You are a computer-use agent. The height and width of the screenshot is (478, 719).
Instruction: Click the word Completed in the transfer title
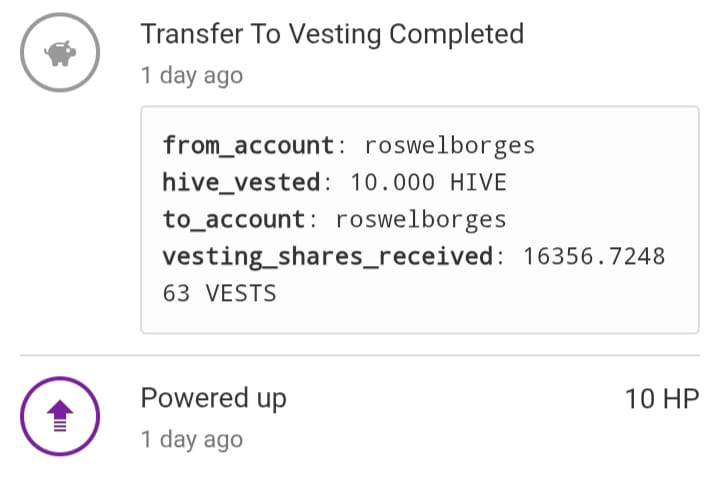pos(456,34)
